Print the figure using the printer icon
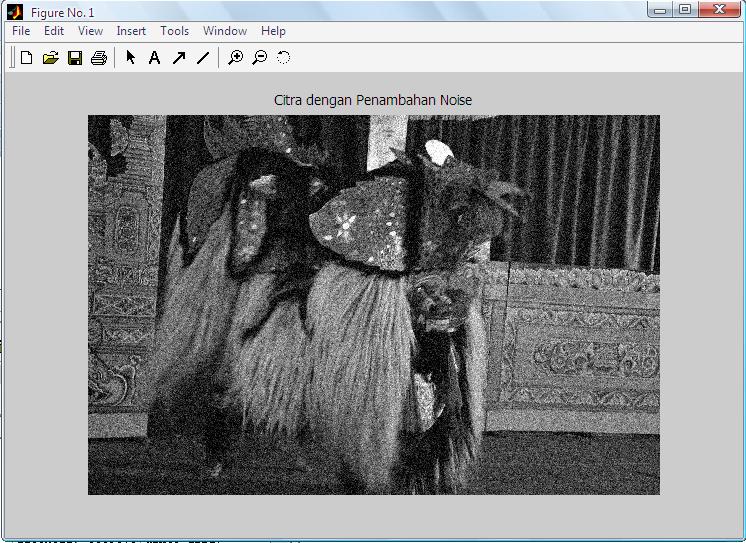The image size is (746, 543). tap(99, 58)
